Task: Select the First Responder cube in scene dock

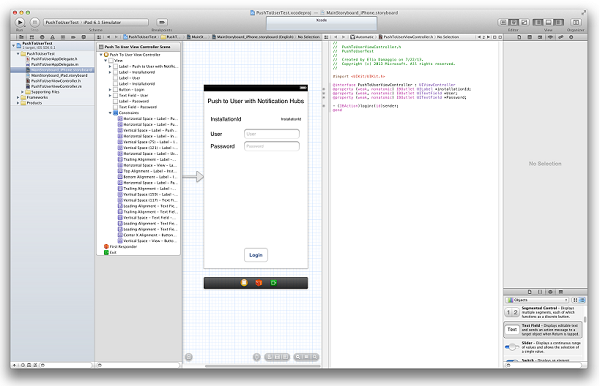Action: pyautogui.click(x=259, y=283)
